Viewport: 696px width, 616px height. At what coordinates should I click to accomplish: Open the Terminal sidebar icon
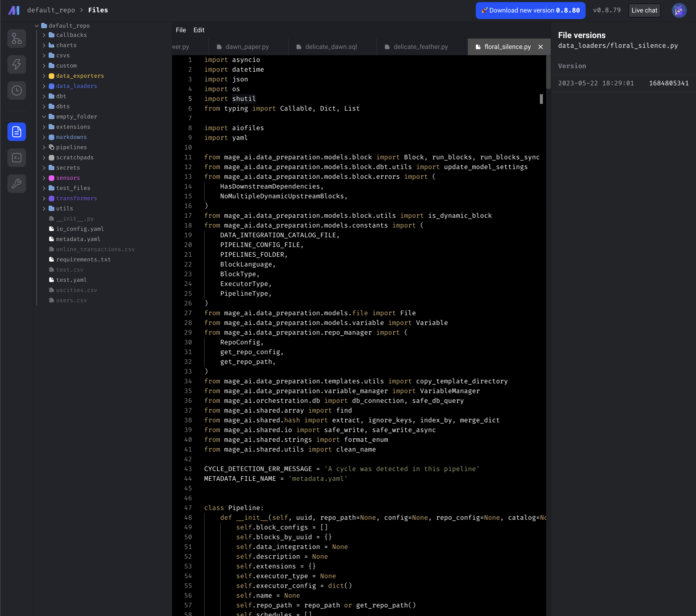(17, 157)
